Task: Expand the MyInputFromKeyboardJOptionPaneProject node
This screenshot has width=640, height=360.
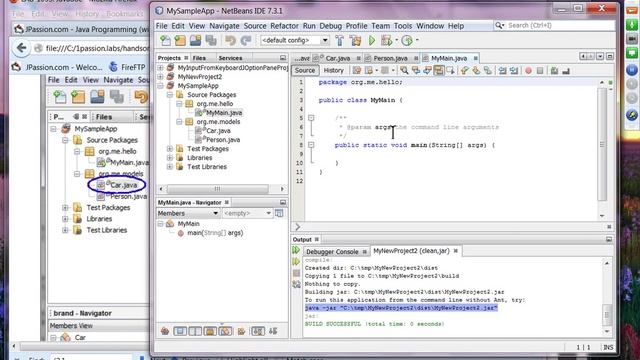Action: 160,68
